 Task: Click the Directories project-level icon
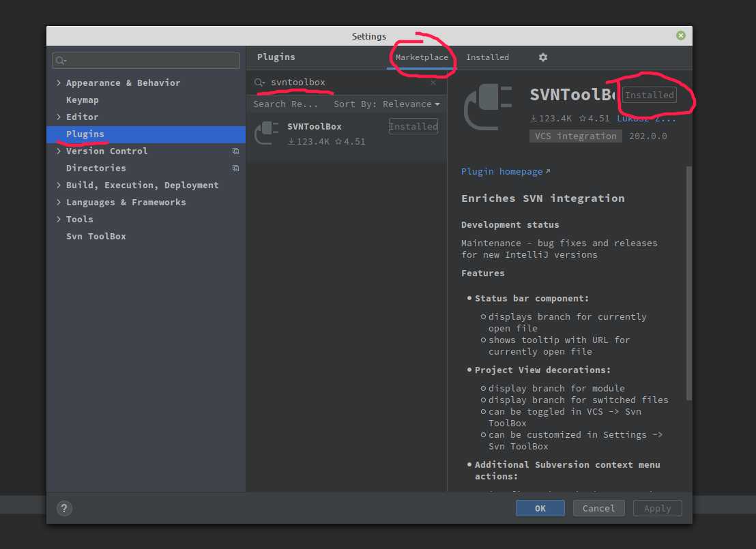(235, 168)
